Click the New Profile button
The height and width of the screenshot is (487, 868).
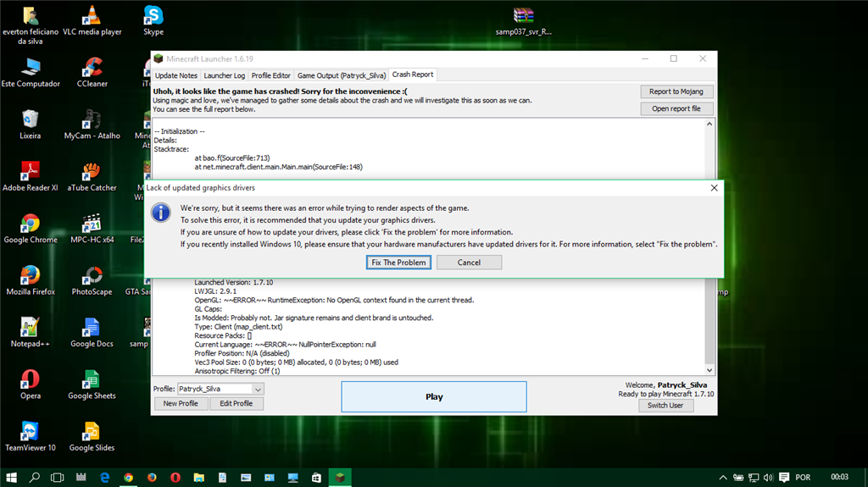(181, 403)
